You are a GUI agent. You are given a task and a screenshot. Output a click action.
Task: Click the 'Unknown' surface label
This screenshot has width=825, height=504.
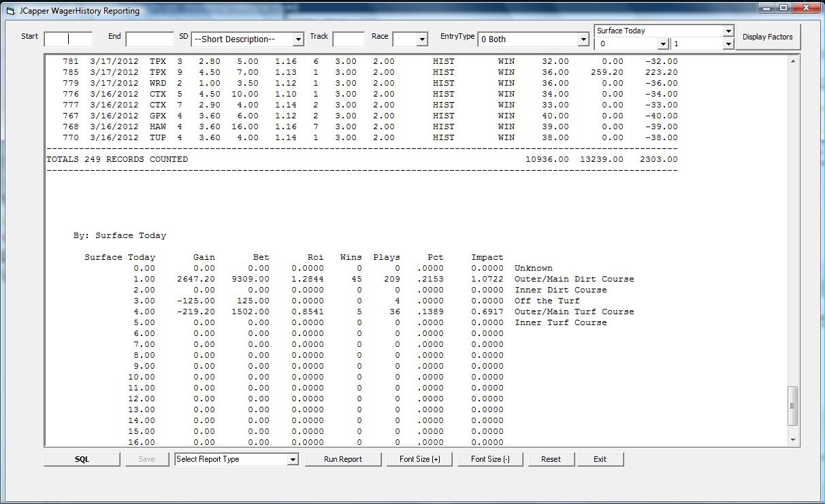click(x=534, y=268)
